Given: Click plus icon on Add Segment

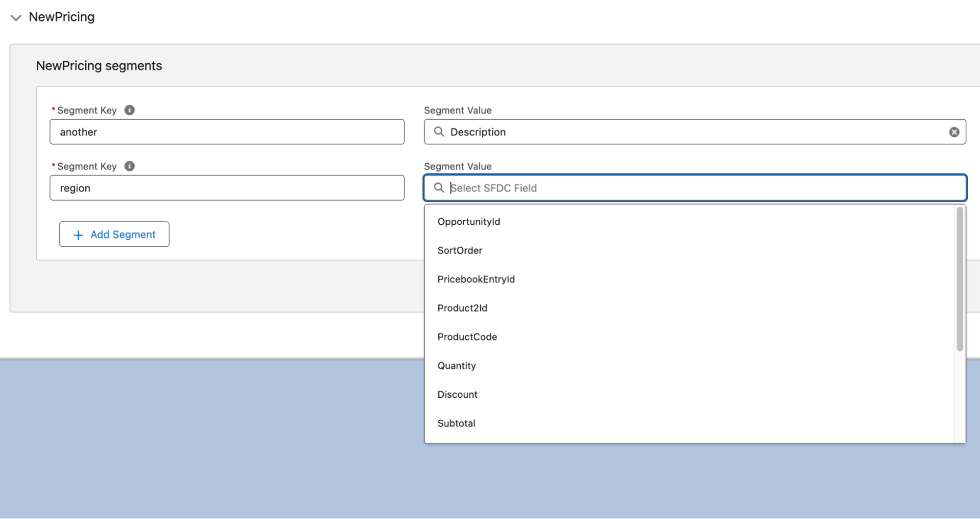Looking at the screenshot, I should pyautogui.click(x=78, y=235).
